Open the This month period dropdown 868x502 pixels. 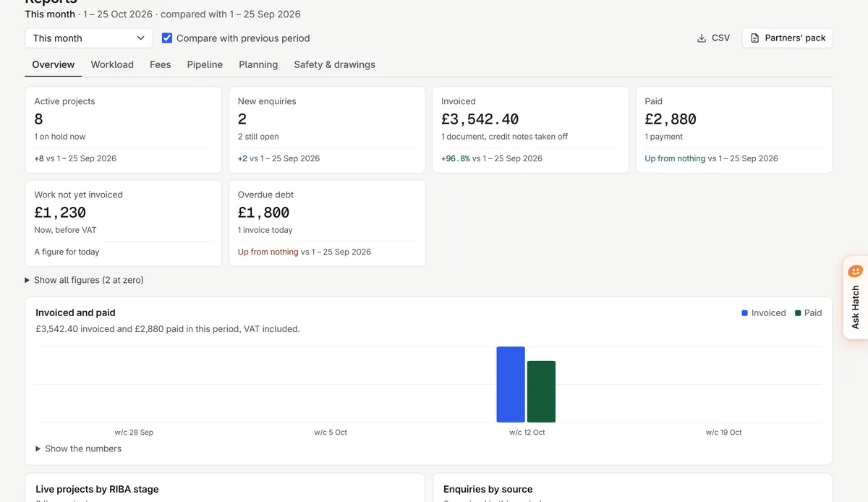pyautogui.click(x=89, y=38)
